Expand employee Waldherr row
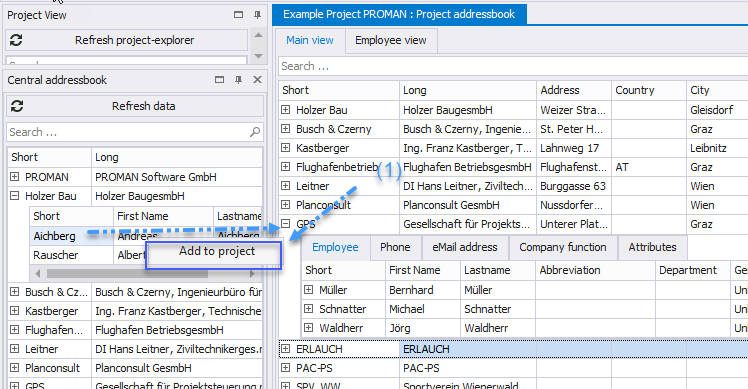Image resolution: width=748 pixels, height=389 pixels. (309, 328)
